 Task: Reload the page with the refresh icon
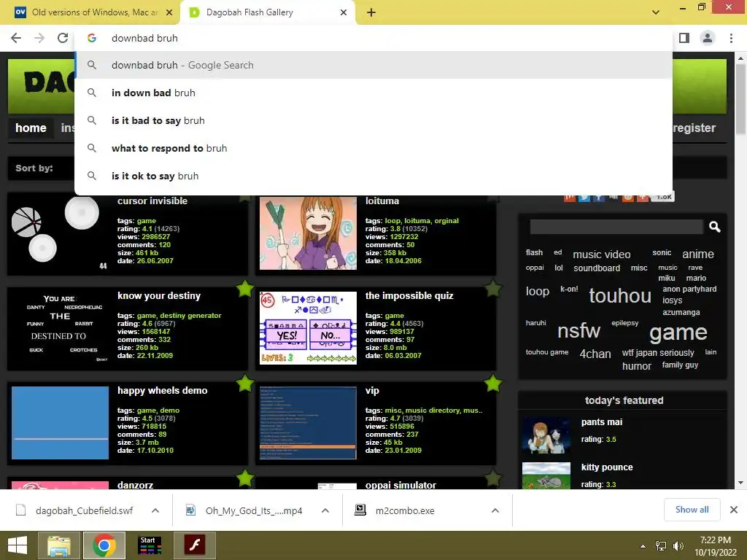click(x=63, y=38)
